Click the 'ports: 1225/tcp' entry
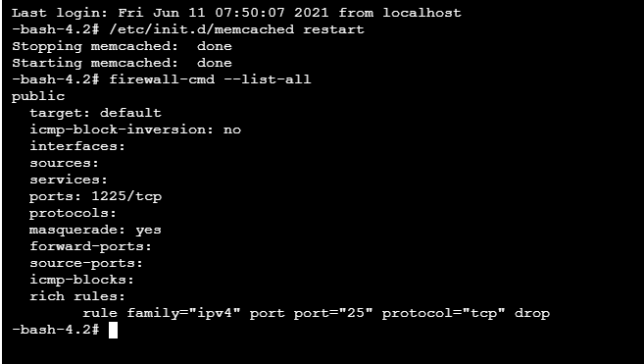 click(95, 196)
